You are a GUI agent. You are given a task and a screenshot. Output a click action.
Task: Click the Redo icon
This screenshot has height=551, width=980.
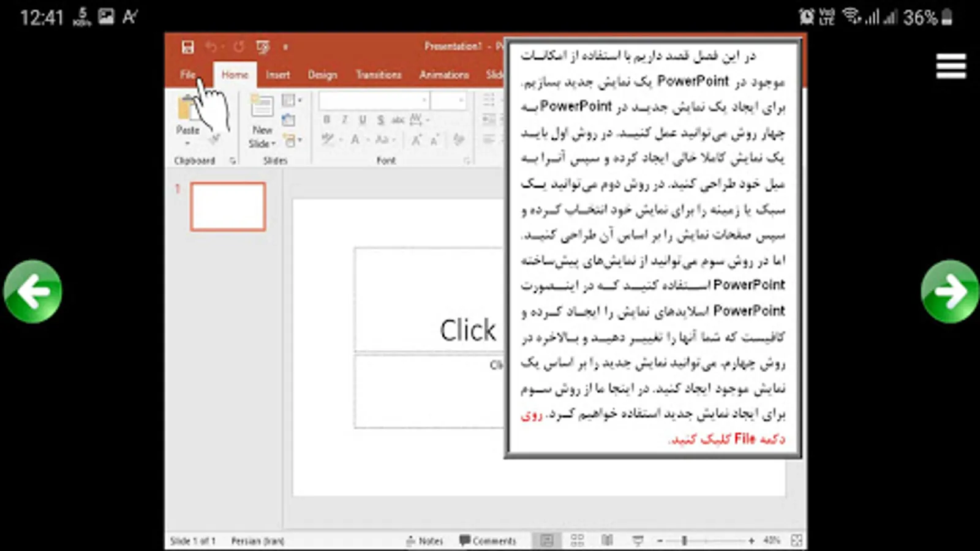point(239,47)
